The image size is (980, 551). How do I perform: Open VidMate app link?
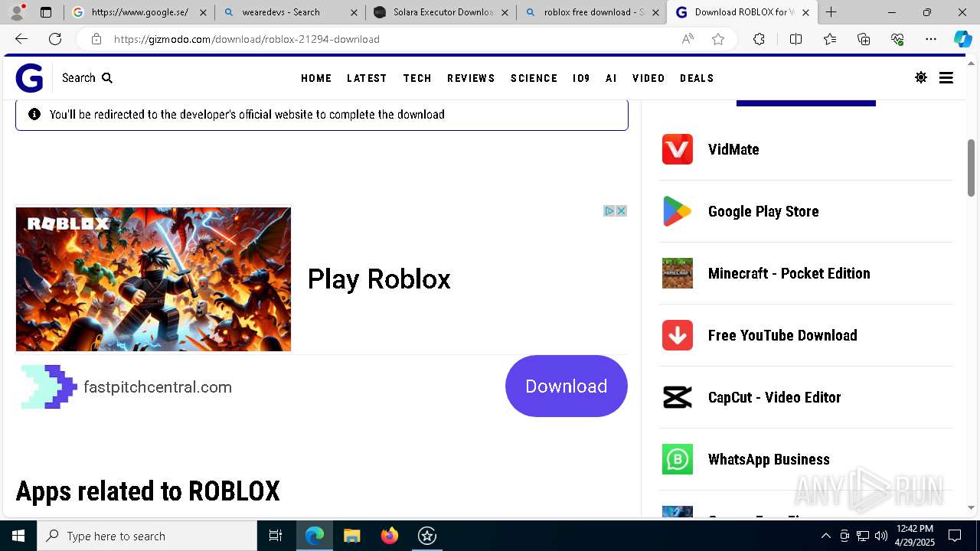point(733,149)
